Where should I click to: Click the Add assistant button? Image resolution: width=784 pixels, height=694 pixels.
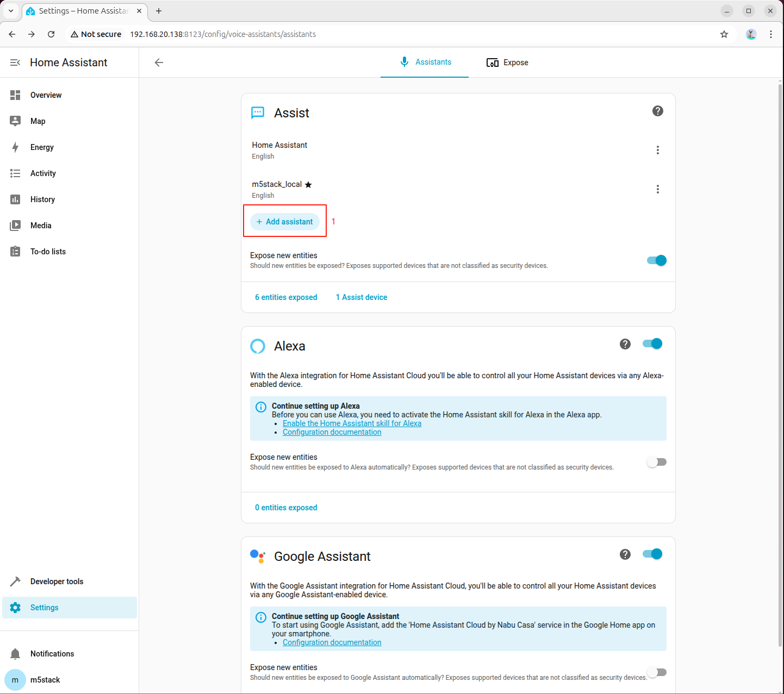coord(285,222)
